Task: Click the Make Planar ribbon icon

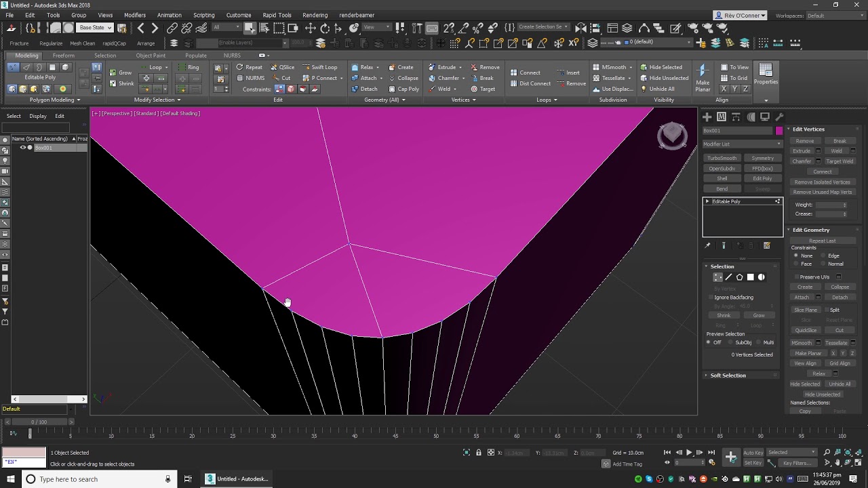Action: [703, 78]
